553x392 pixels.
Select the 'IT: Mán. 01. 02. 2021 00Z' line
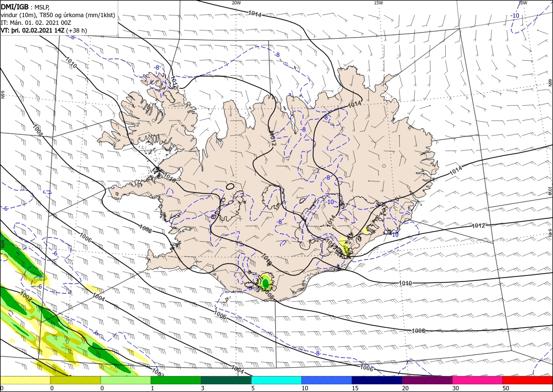pos(36,23)
